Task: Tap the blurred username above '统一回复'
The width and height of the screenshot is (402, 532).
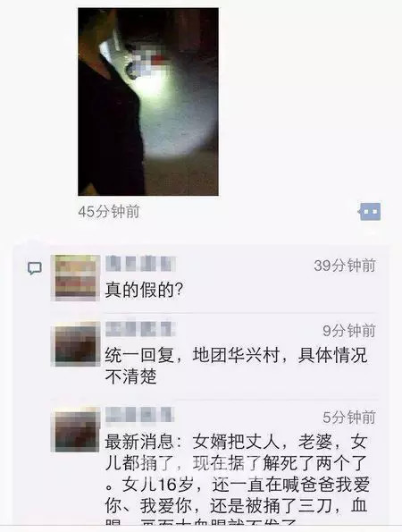Action: coord(140,329)
